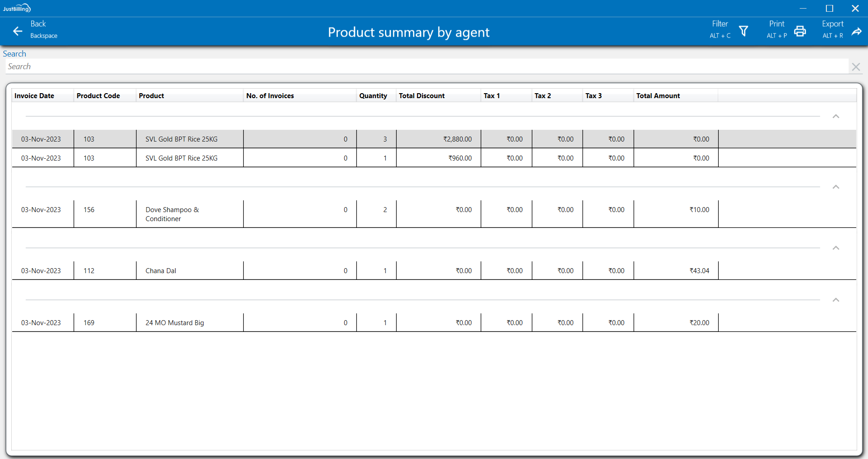Collapse the 24 MO Mustard Big group
This screenshot has width=868, height=459.
[x=835, y=300]
